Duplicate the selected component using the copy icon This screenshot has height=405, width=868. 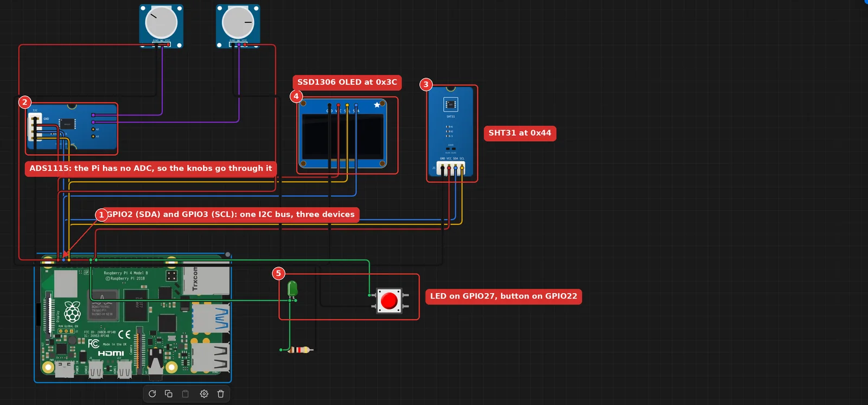click(x=169, y=394)
